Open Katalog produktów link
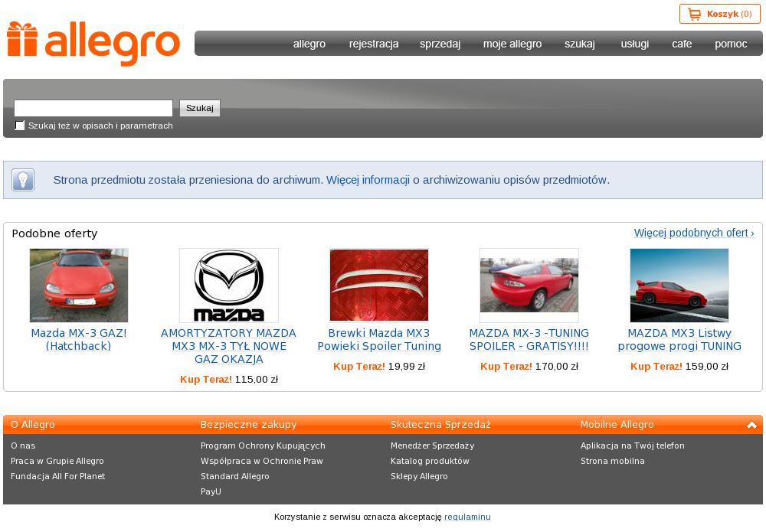 (430, 461)
